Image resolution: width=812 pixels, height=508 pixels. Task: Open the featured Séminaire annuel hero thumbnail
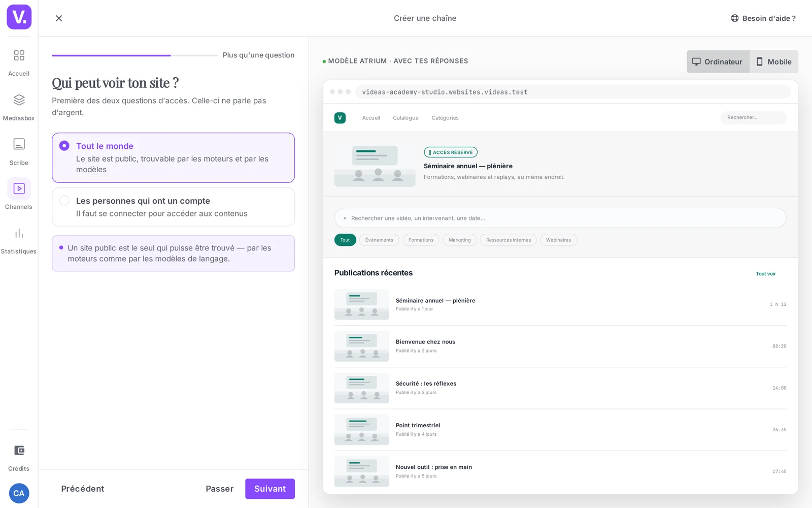click(375, 165)
